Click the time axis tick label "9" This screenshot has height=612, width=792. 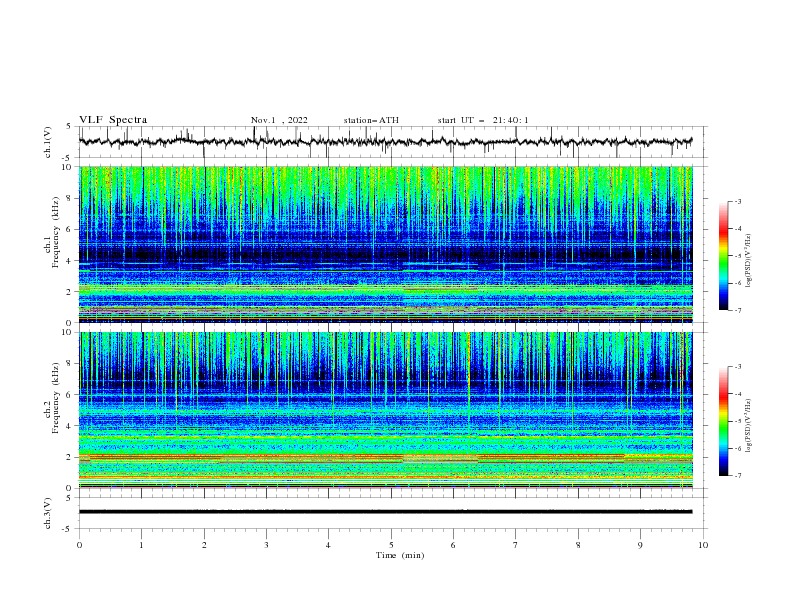(640, 545)
